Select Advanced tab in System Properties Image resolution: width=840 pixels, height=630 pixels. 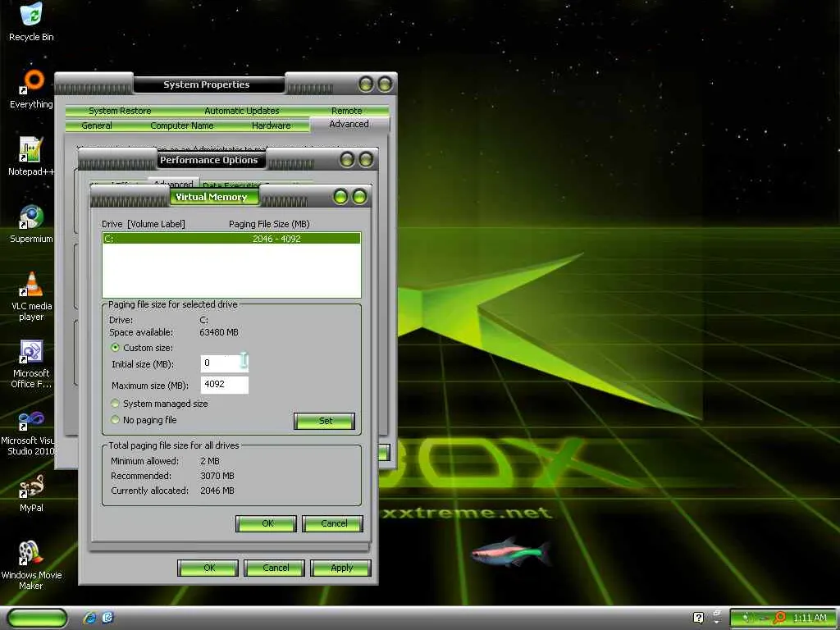349,125
